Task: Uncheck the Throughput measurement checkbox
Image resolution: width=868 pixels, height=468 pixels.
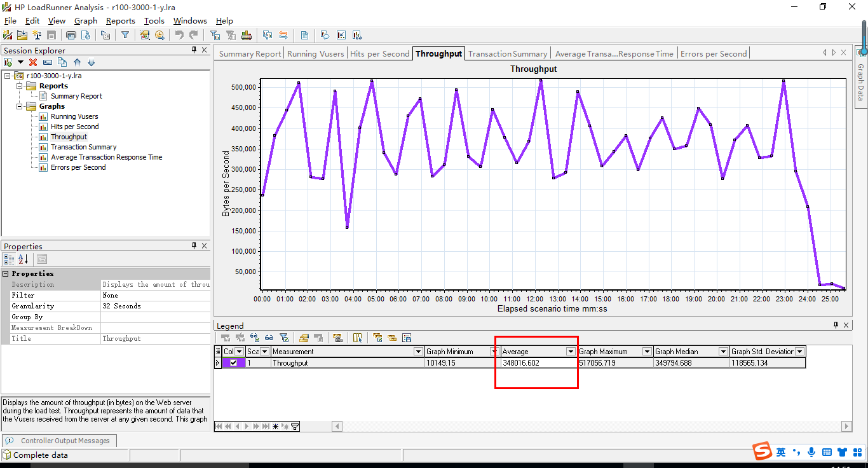Action: click(x=233, y=363)
